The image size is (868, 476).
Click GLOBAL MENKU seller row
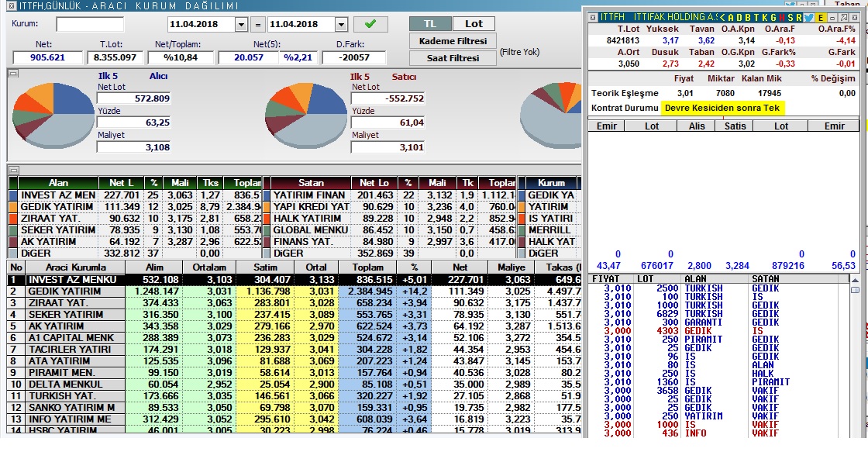[389, 229]
